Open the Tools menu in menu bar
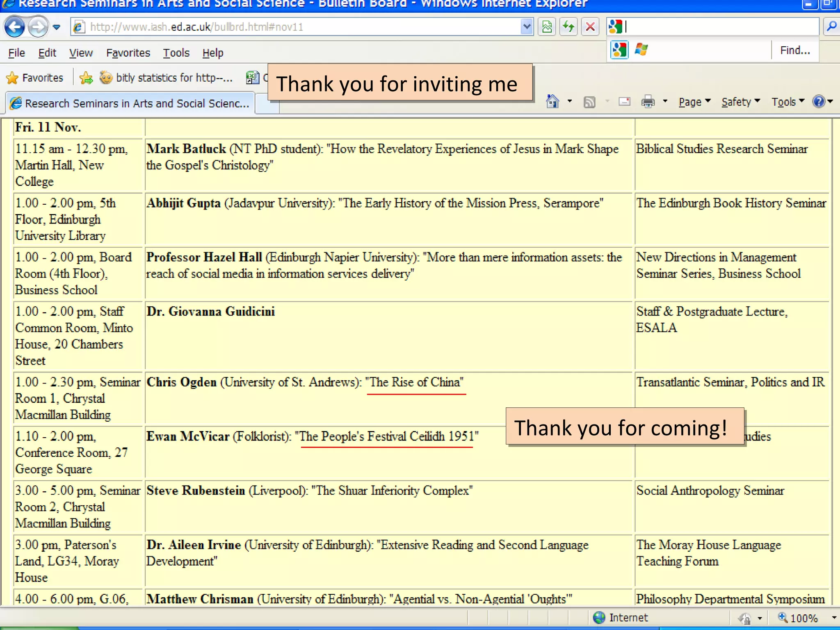The image size is (840, 630). point(176,53)
